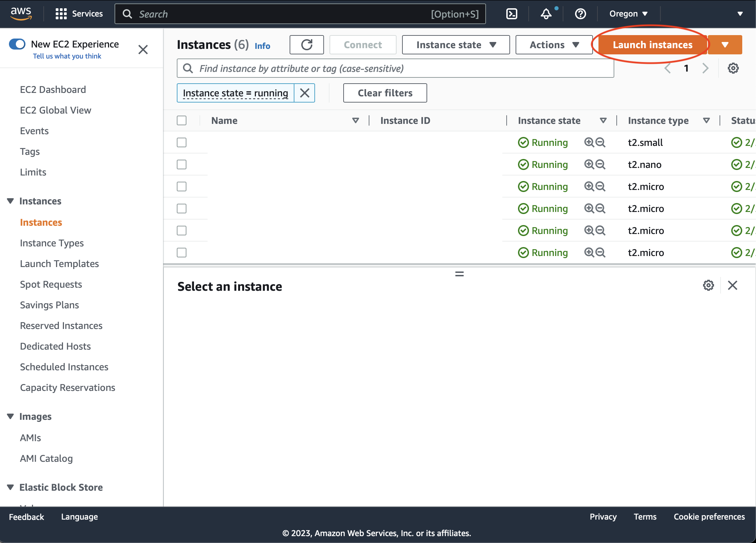
Task: Click the zoom-in filter icon in the t2.nano row
Action: click(589, 164)
